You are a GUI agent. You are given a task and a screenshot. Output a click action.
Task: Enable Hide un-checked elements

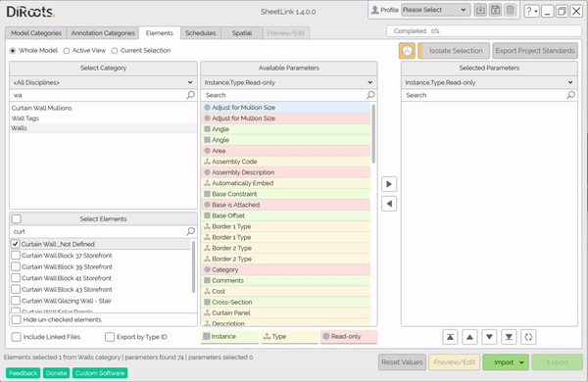pos(16,319)
